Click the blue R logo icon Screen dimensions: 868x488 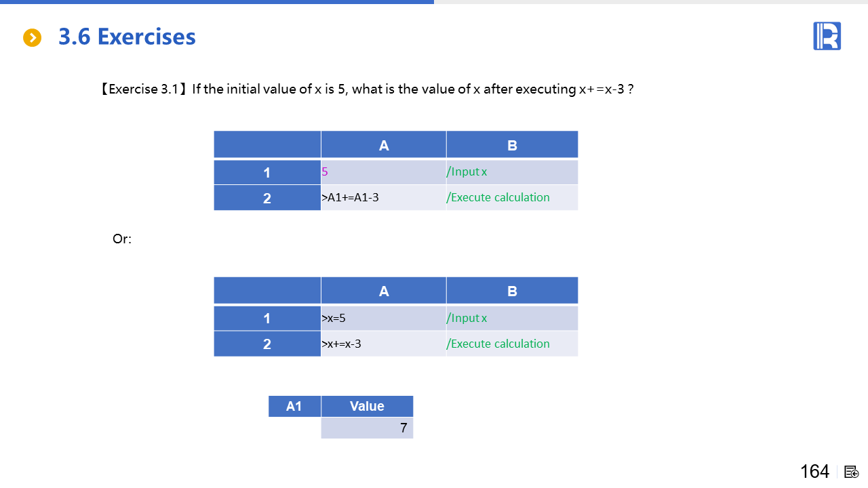pyautogui.click(x=827, y=36)
